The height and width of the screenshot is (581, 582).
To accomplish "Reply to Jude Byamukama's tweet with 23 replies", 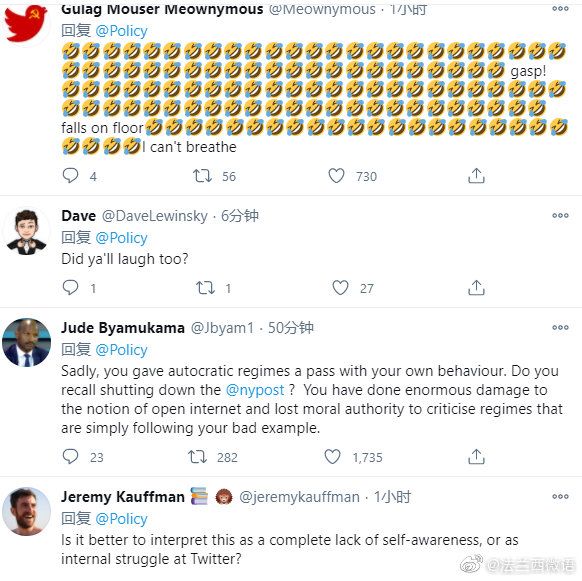I will click(71, 457).
